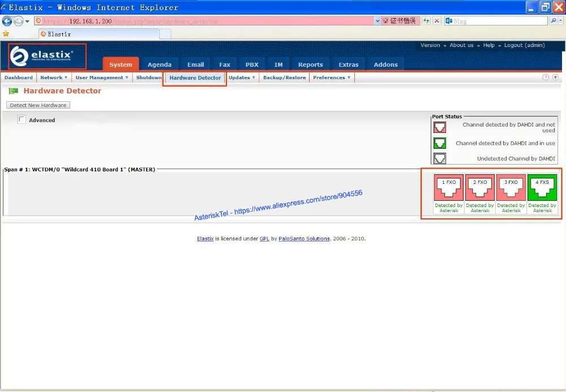Image resolution: width=566 pixels, height=392 pixels.
Task: Open the search provider dropdown arrow
Action: pyautogui.click(x=561, y=21)
